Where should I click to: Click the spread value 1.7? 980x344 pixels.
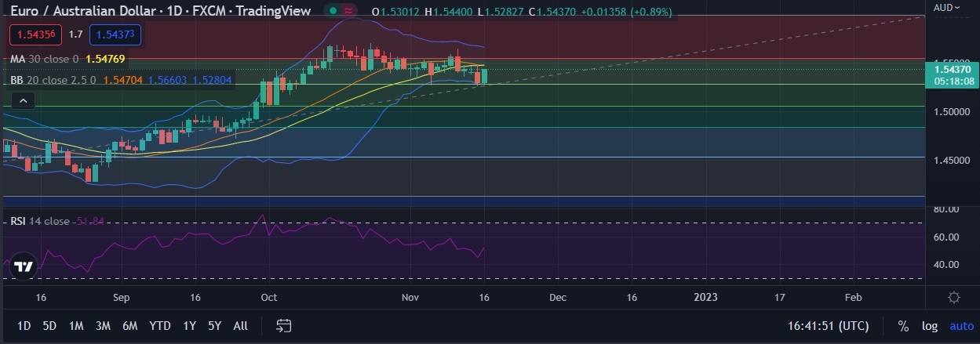point(75,35)
